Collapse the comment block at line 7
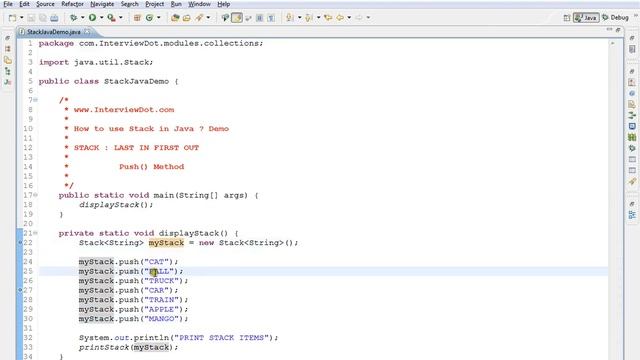Viewport: 640px width, 360px height. [36, 100]
